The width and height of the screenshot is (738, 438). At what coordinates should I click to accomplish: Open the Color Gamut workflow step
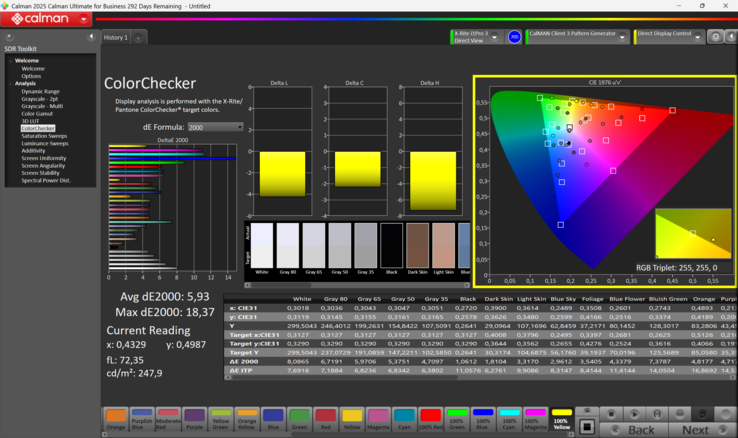[x=37, y=114]
